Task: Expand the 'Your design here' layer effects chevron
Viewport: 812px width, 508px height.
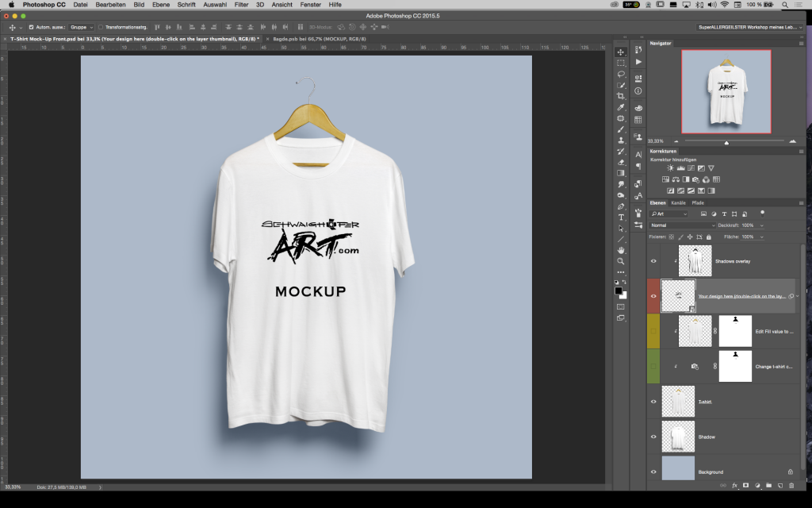Action: click(798, 297)
